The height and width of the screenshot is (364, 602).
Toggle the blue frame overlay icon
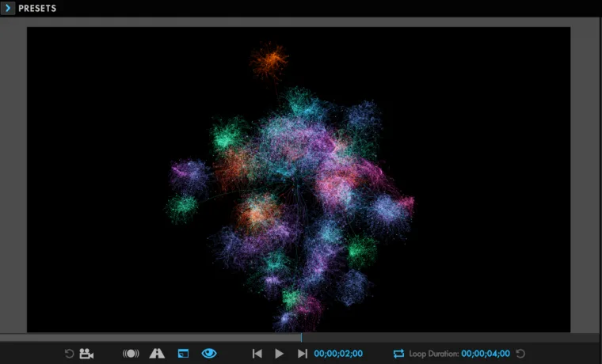183,353
